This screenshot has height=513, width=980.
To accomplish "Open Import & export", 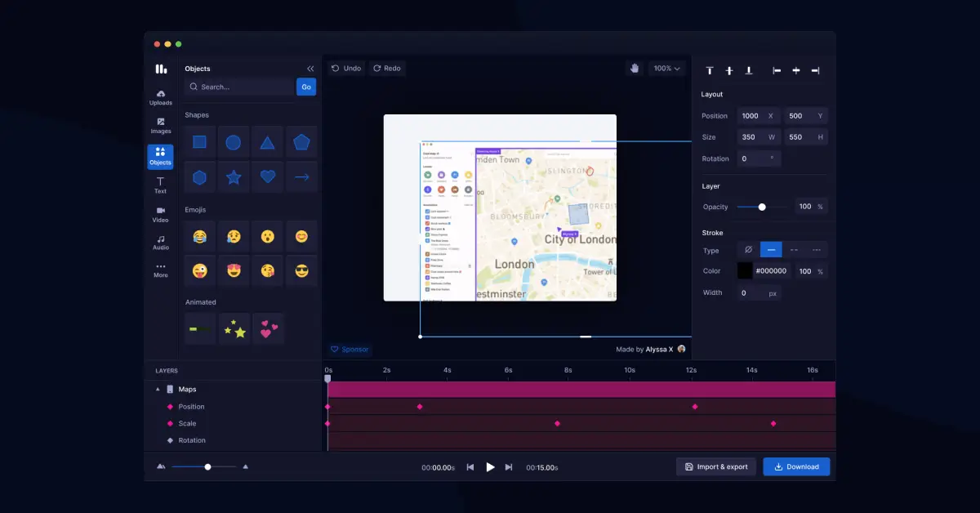I will coord(716,466).
